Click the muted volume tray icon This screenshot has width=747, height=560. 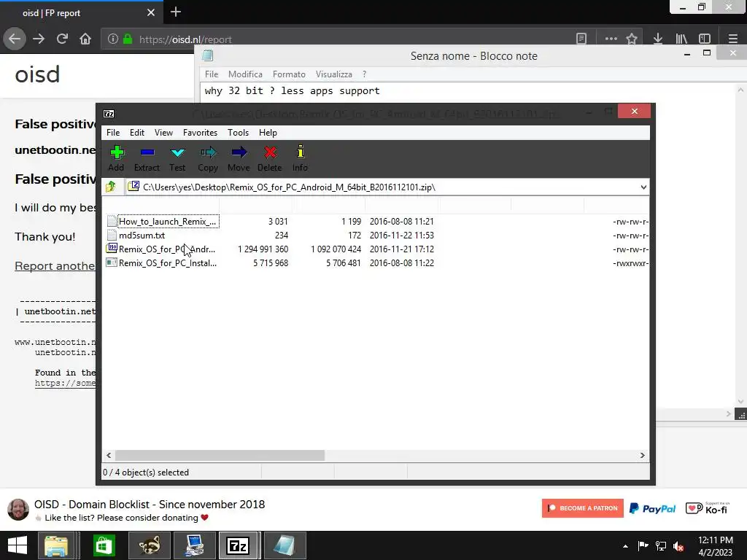[x=678, y=546]
